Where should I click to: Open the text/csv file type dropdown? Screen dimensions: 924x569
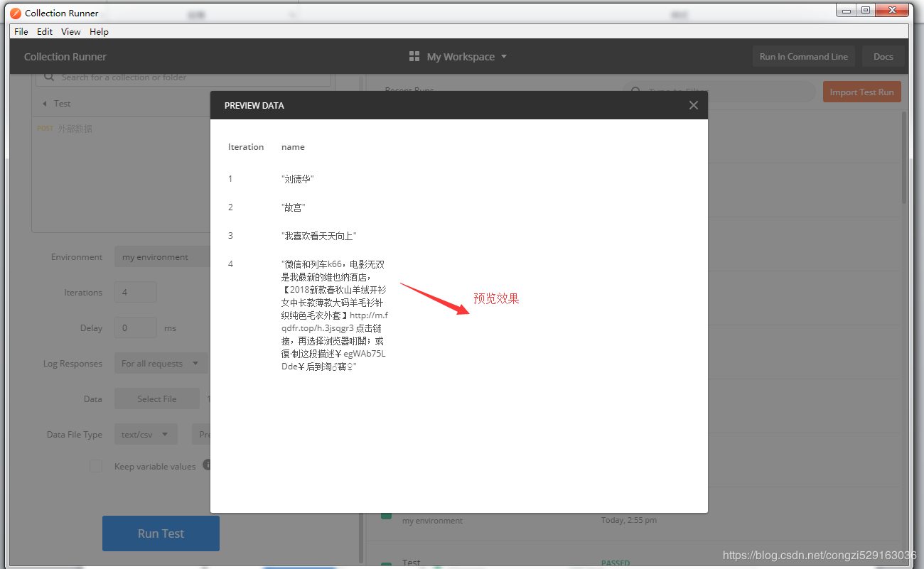point(146,435)
